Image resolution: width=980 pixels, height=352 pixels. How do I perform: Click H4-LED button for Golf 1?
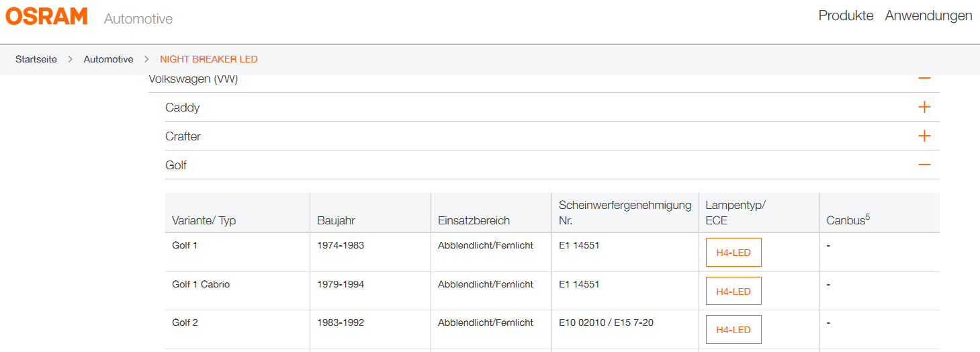733,253
